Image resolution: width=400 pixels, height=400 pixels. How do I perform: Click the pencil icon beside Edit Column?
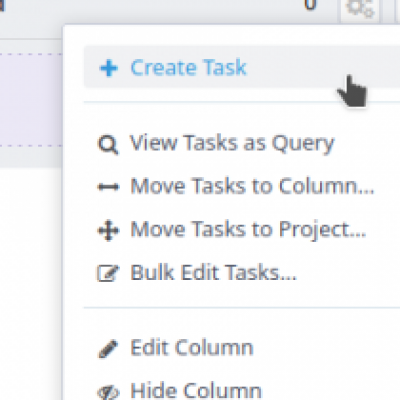(x=108, y=349)
